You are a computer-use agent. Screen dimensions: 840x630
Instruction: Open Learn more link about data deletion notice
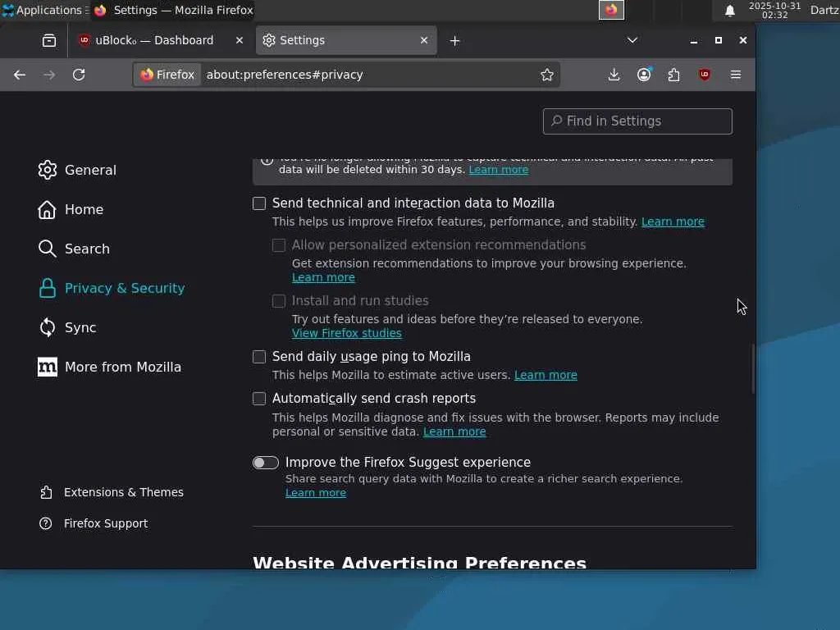(x=498, y=170)
